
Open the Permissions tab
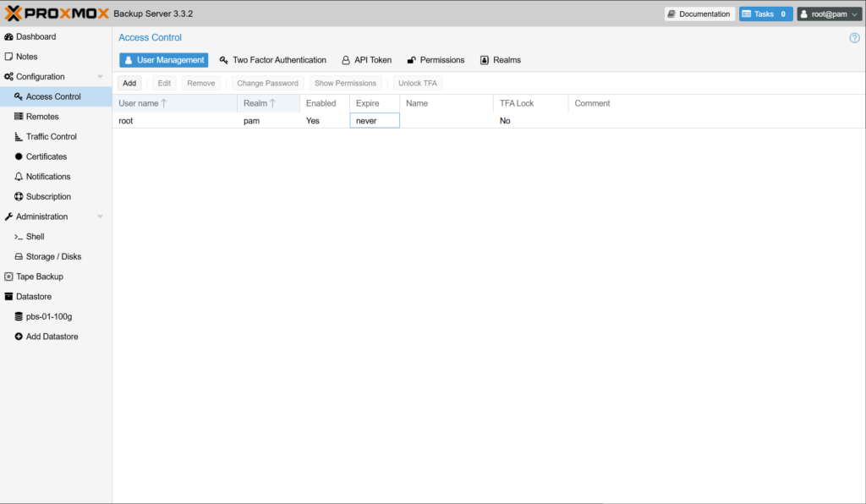[x=436, y=60]
